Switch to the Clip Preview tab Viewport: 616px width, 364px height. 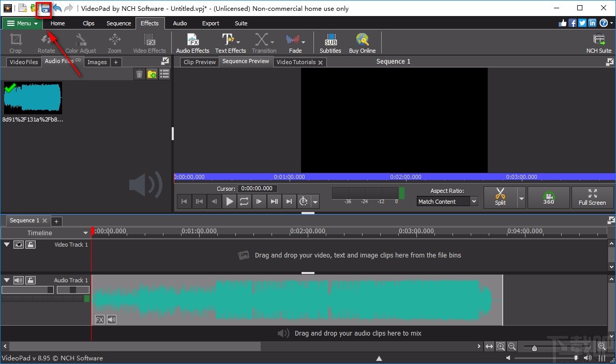point(199,62)
